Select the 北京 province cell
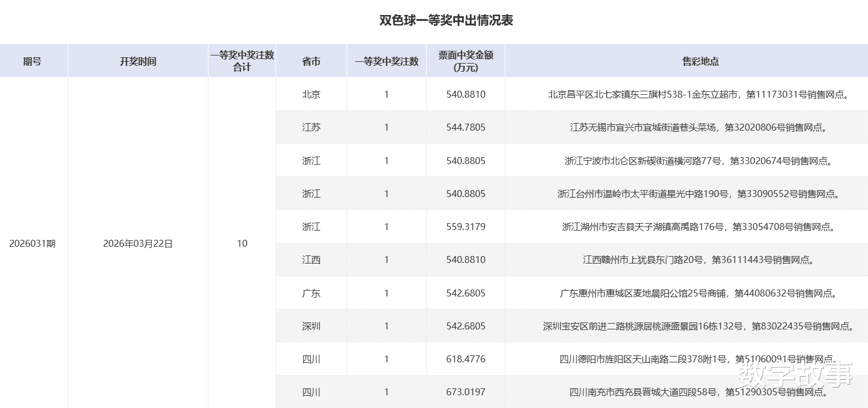Image resolution: width=868 pixels, height=408 pixels. (x=311, y=94)
